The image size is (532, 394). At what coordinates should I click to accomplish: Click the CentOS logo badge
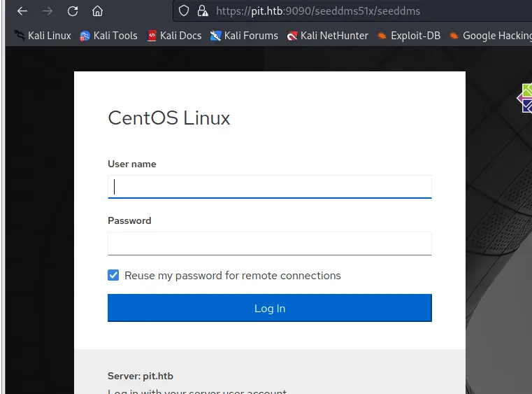point(526,98)
